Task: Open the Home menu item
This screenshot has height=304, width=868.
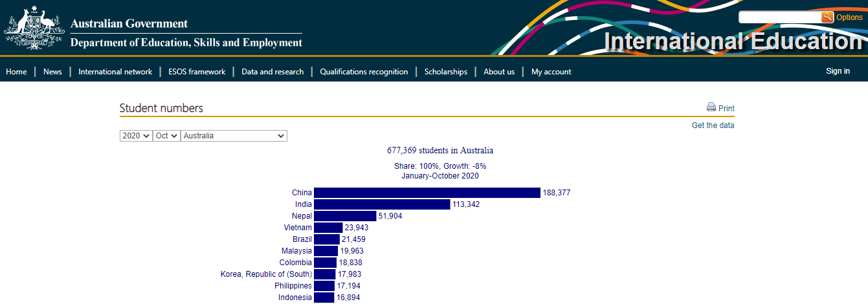Action: 16,72
